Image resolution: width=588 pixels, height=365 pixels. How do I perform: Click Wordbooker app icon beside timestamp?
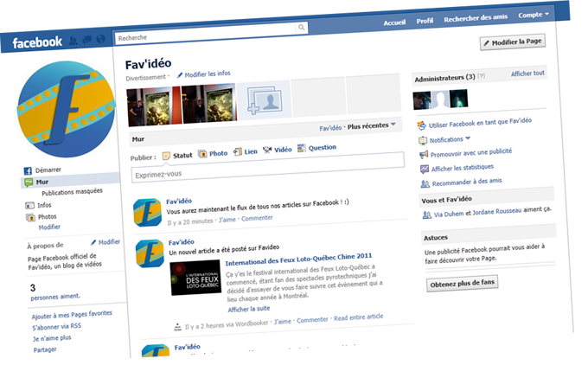(178, 327)
